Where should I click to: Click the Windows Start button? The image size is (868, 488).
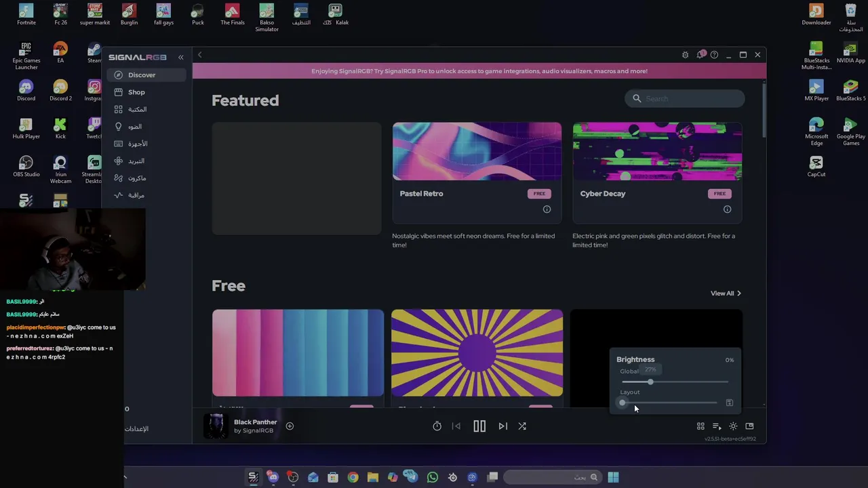613,477
